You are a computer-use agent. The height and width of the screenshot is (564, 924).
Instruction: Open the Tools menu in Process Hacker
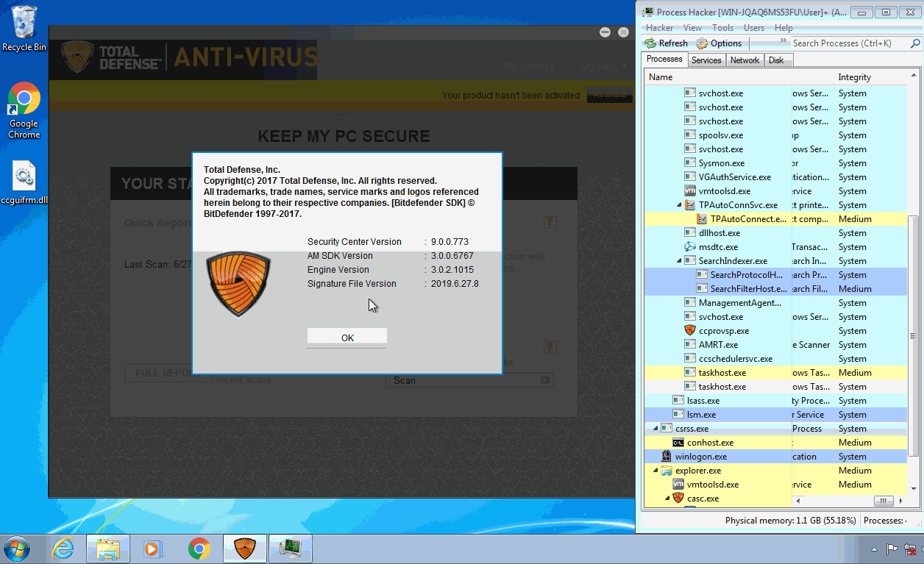coord(722,28)
